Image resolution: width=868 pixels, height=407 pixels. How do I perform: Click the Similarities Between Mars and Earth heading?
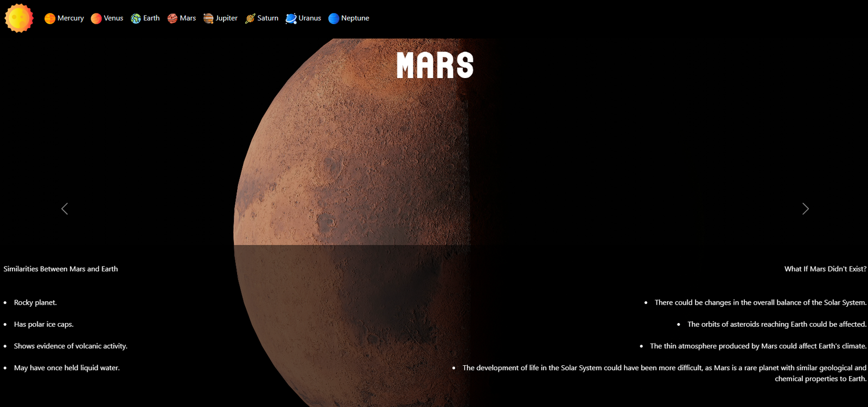point(61,269)
